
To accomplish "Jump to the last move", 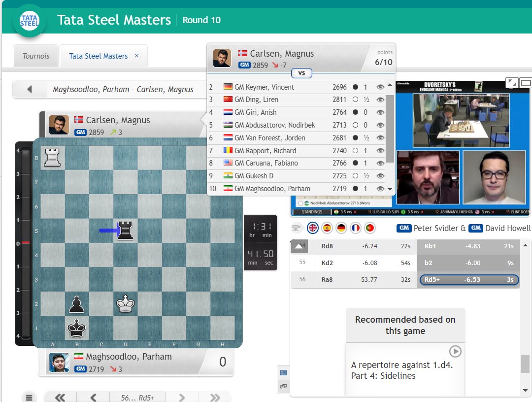I will point(215,398).
